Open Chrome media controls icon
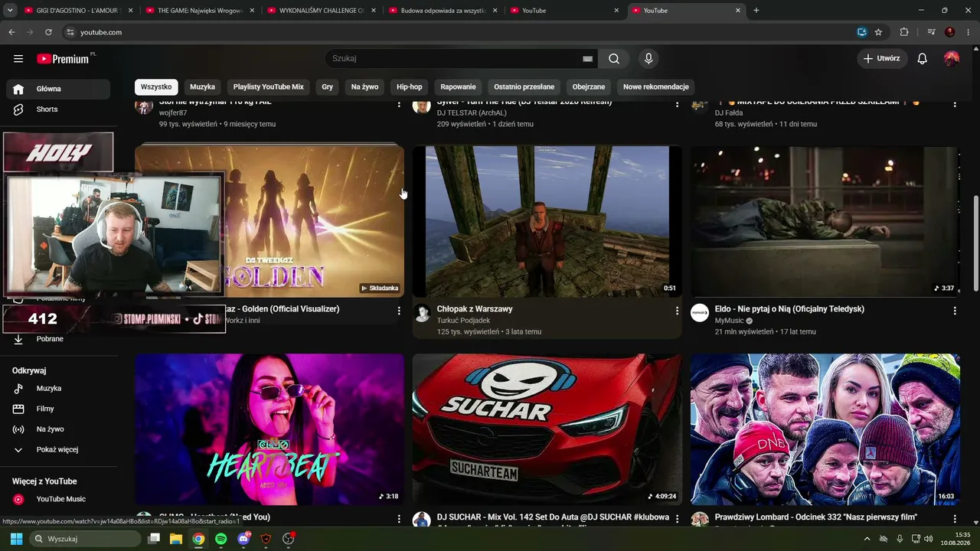The width and height of the screenshot is (980, 551). (931, 32)
